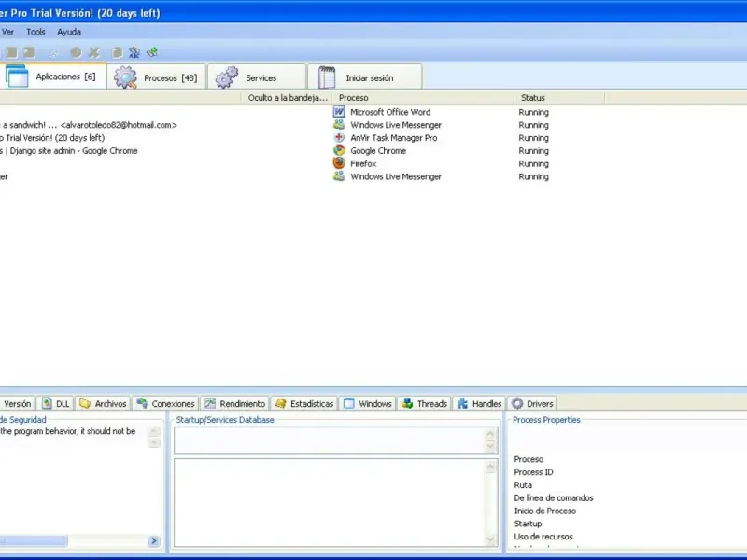Open the Ayuda menu
Image resolution: width=747 pixels, height=560 pixels.
pyautogui.click(x=69, y=32)
